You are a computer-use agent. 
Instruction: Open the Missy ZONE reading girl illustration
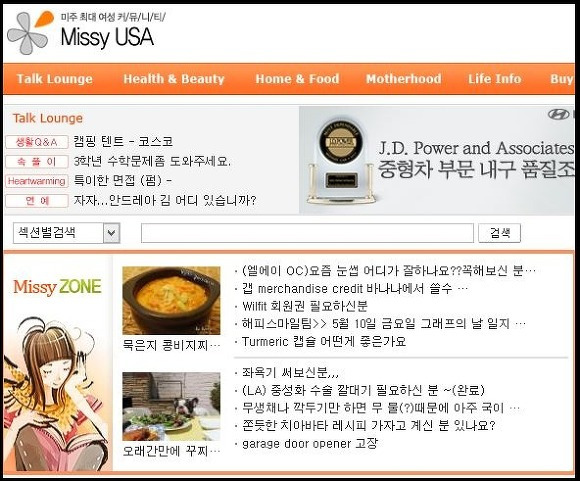[55, 394]
